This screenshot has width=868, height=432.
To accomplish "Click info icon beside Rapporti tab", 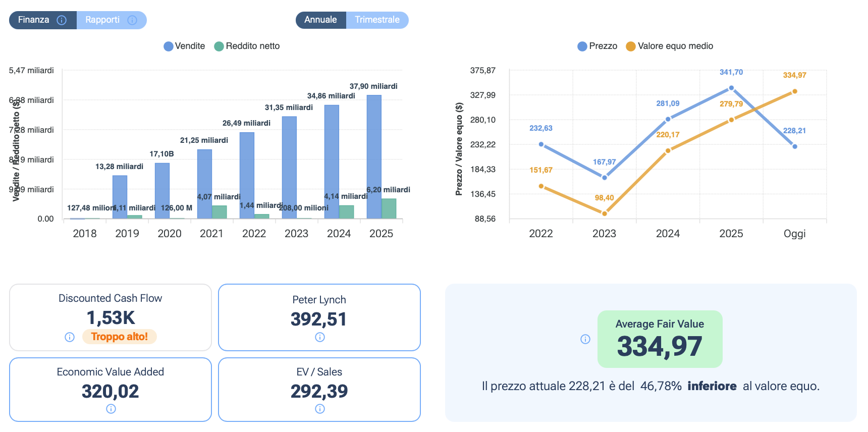I will (x=132, y=20).
